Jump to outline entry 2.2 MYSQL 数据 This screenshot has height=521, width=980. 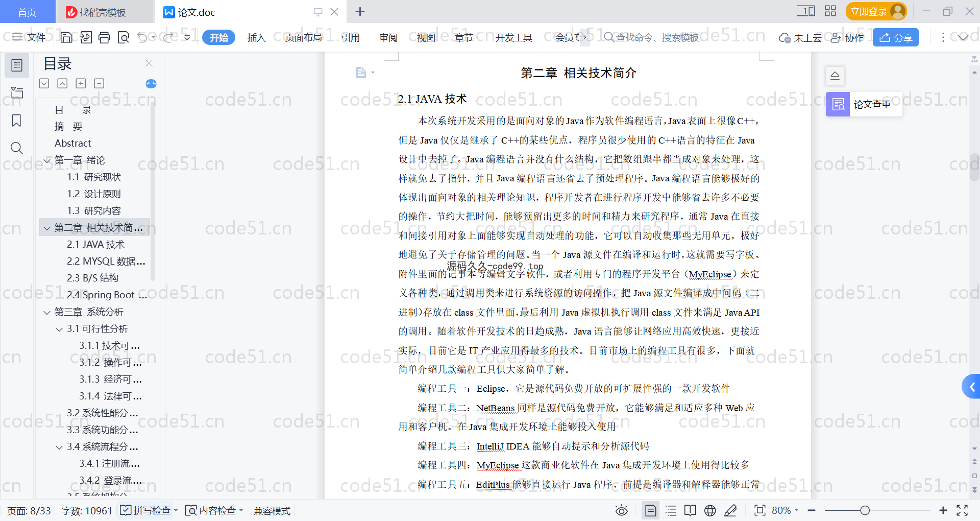[106, 261]
